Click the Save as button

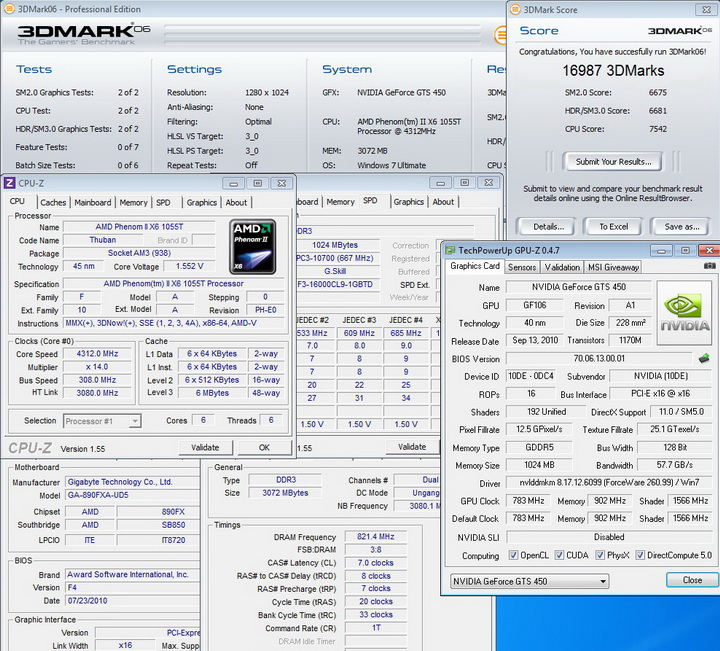coord(682,227)
